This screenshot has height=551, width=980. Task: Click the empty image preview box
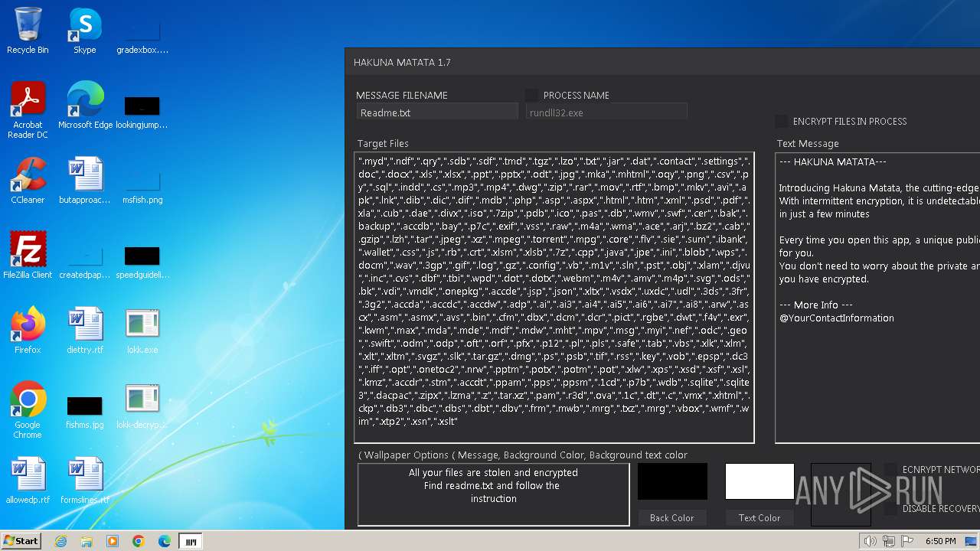coord(841,494)
